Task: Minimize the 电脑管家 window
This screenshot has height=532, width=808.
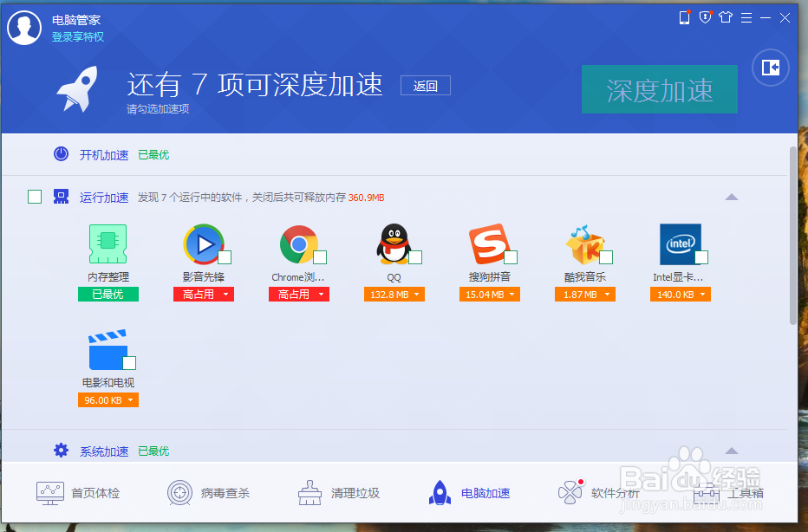Action: click(766, 18)
